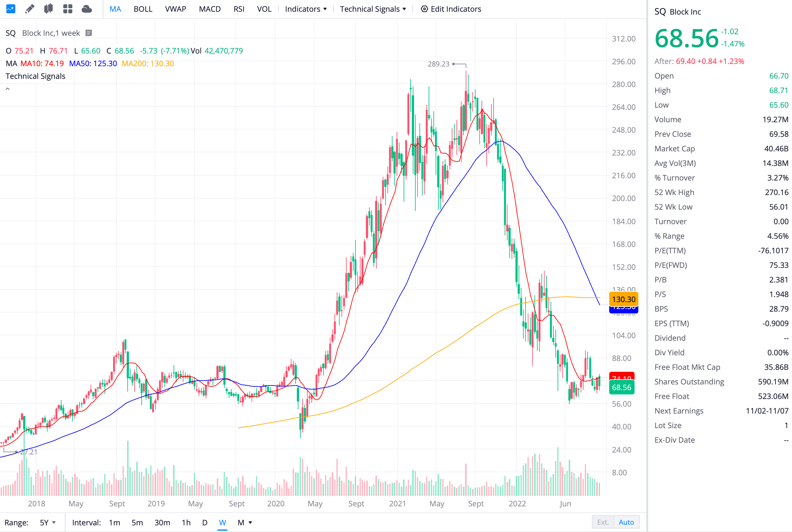Open the candlestick chart type icon
This screenshot has width=792, height=532.
pos(48,9)
